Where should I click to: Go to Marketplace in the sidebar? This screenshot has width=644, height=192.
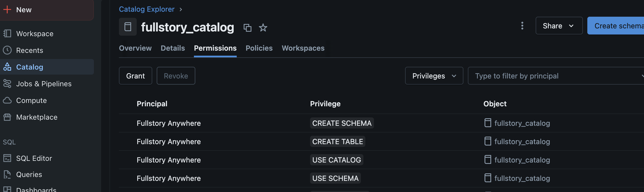[37, 117]
